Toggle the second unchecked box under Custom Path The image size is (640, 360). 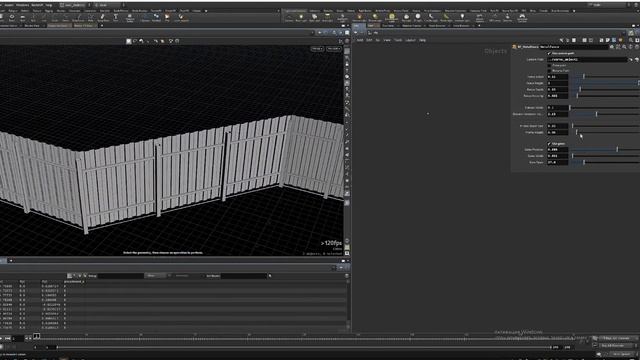549,71
